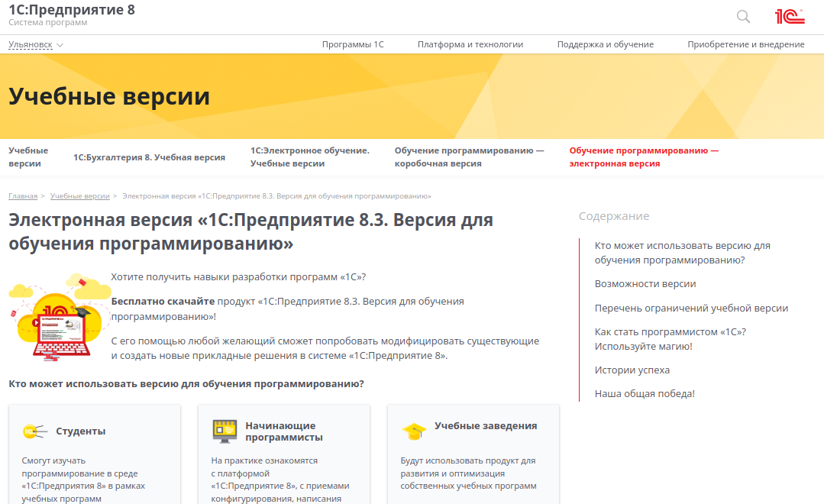This screenshot has height=504, width=824.
Task: Open the site search magnifier
Action: tap(742, 16)
